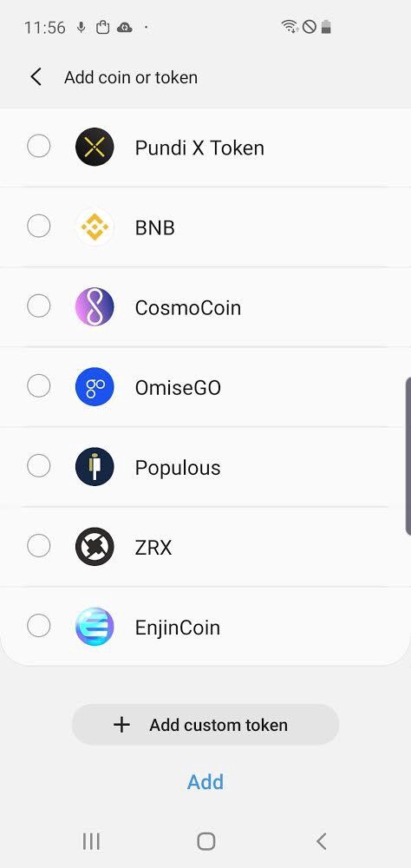The image size is (411, 868).
Task: Select the BNB radio button
Action: 39,226
